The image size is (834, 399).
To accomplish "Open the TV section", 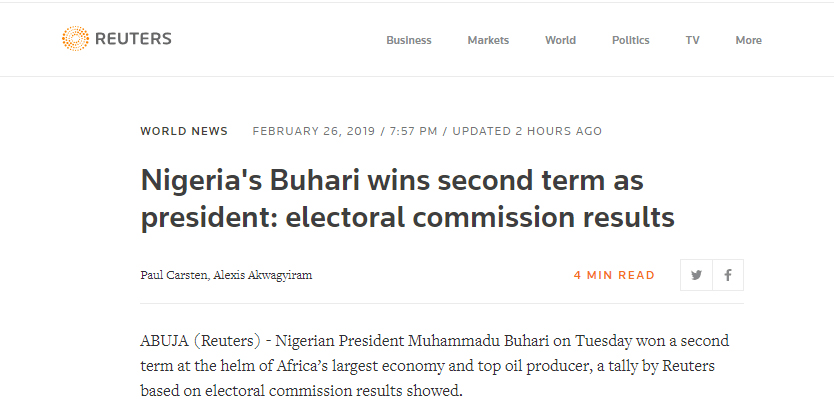I will pos(692,40).
